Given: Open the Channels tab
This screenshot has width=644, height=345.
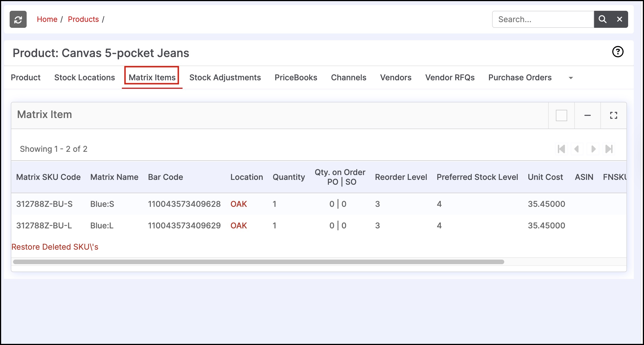Looking at the screenshot, I should 349,77.
